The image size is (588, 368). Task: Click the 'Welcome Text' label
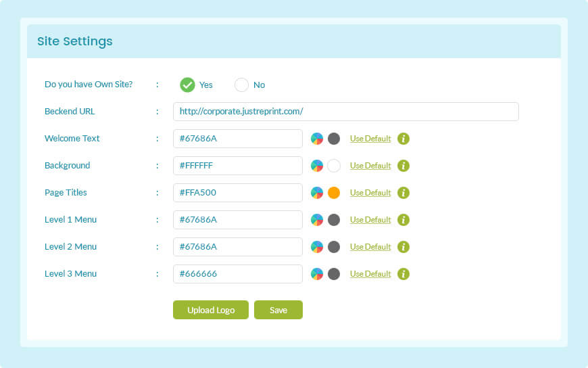tap(72, 139)
